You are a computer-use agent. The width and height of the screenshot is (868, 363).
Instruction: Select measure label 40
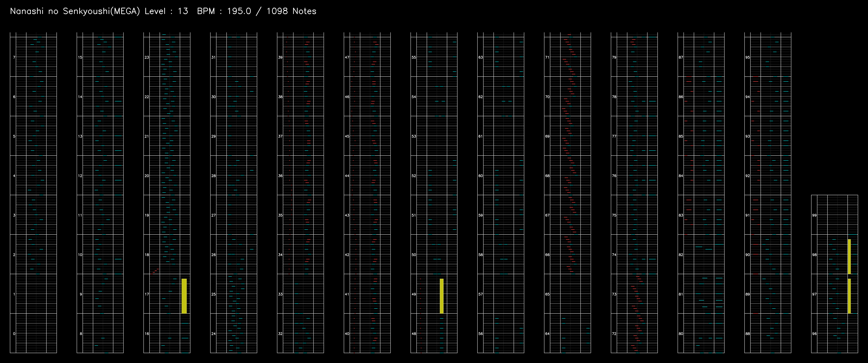[347, 334]
